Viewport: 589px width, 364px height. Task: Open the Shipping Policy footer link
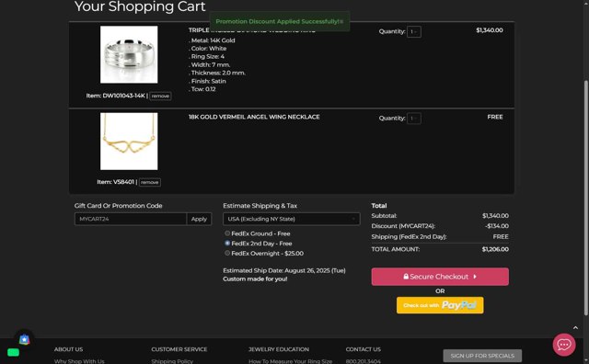pyautogui.click(x=172, y=361)
